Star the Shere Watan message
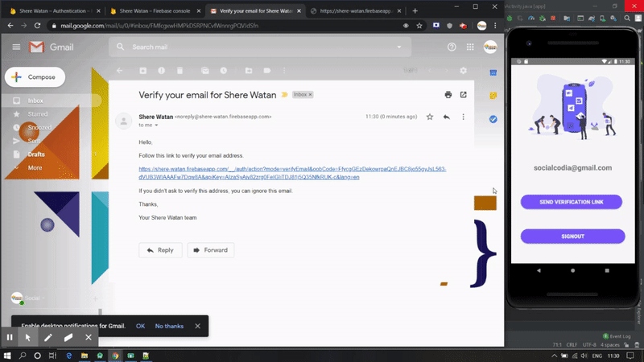 click(x=430, y=117)
